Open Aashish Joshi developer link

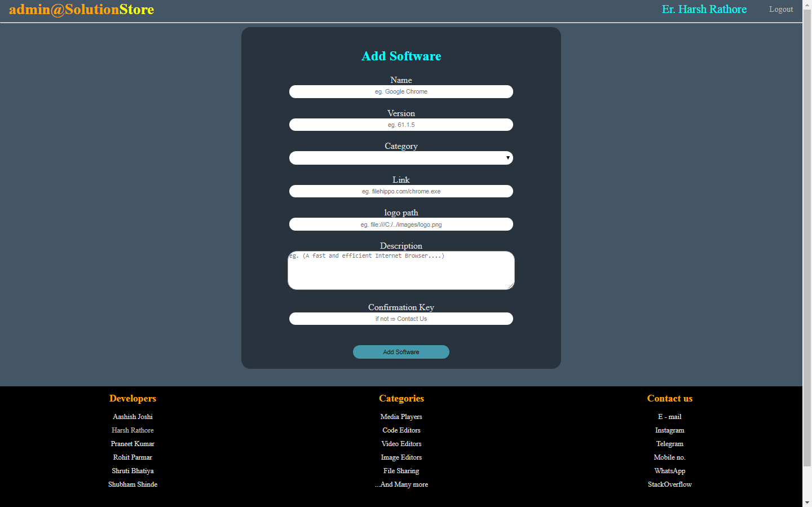[133, 417]
